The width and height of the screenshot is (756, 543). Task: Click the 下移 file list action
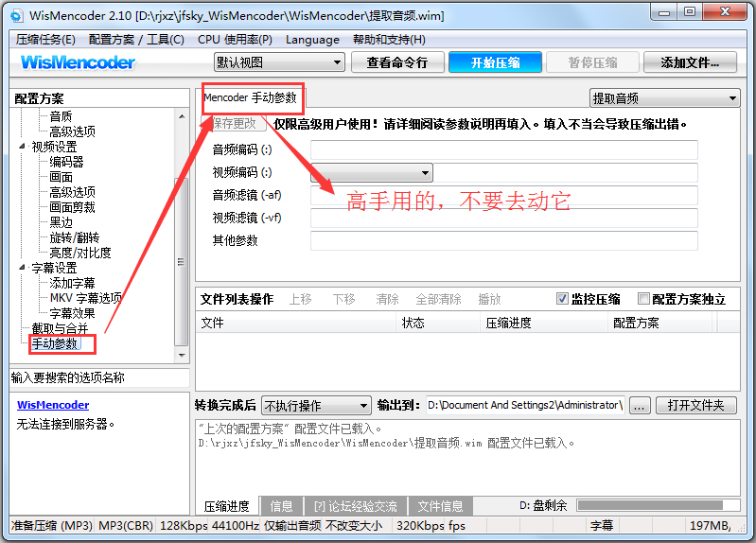click(x=343, y=299)
